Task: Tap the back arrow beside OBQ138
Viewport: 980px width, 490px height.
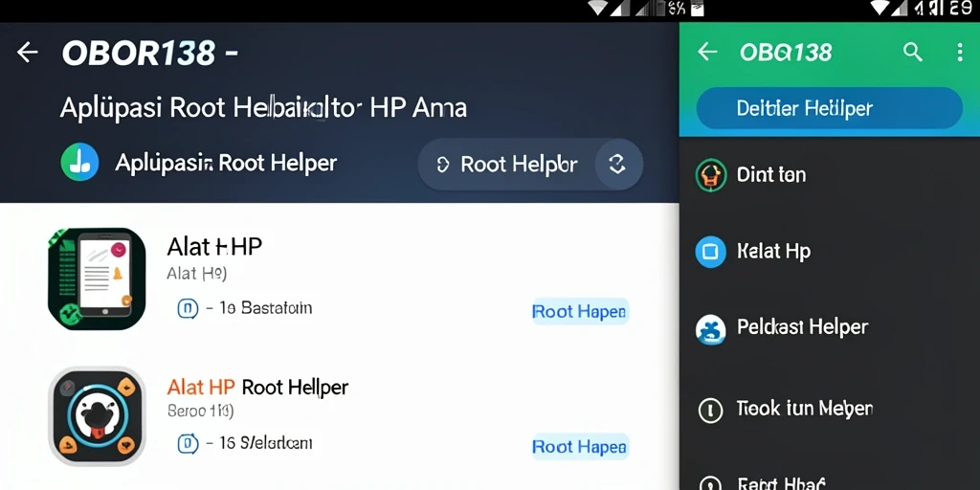Action: point(707,52)
